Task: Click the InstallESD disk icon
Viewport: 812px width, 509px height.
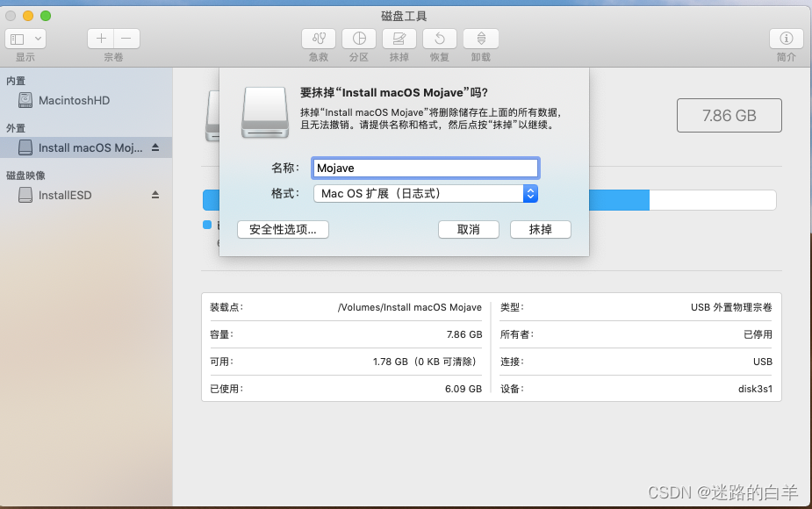Action: 25,195
